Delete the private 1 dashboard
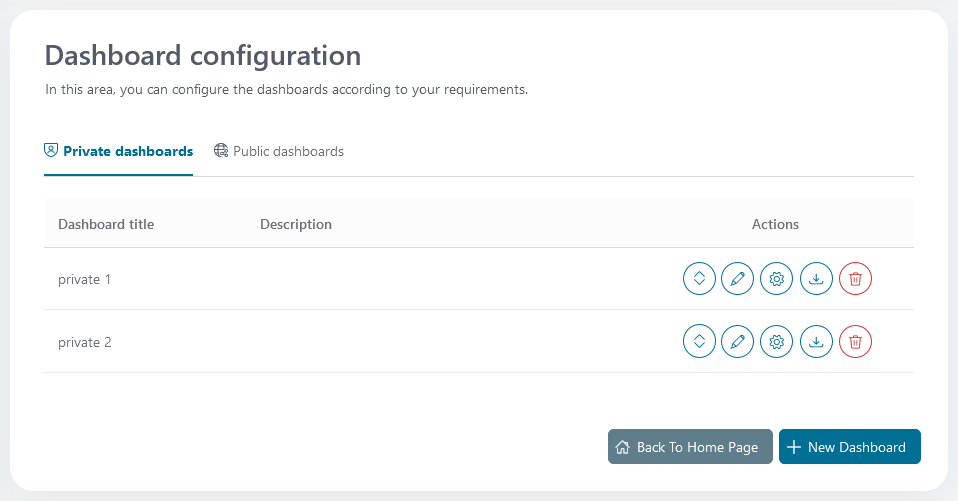The height and width of the screenshot is (501, 958). tap(855, 279)
